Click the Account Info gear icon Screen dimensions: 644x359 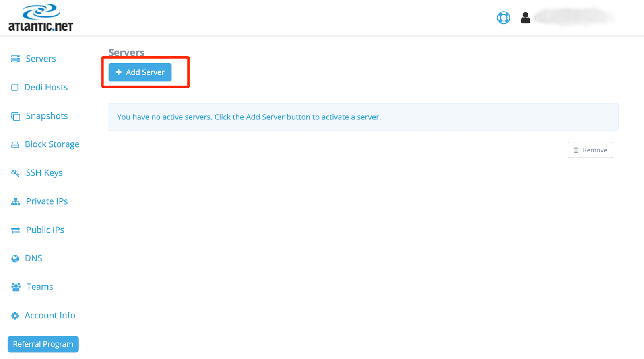pos(15,316)
